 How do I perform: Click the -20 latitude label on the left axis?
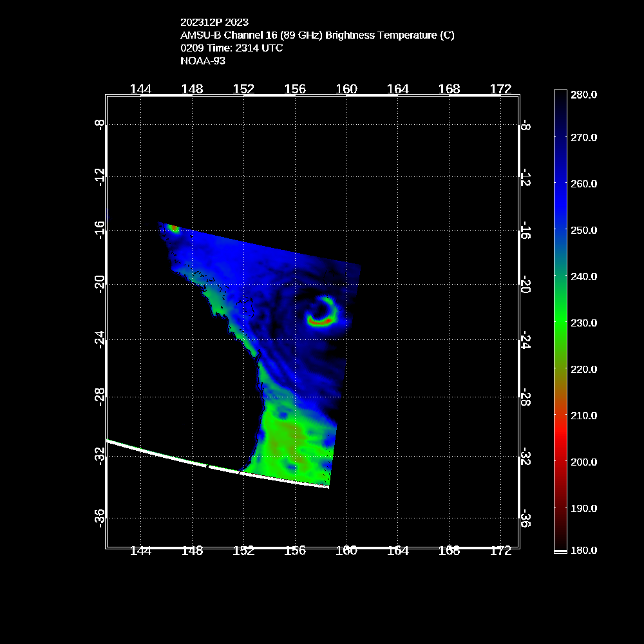point(99,283)
